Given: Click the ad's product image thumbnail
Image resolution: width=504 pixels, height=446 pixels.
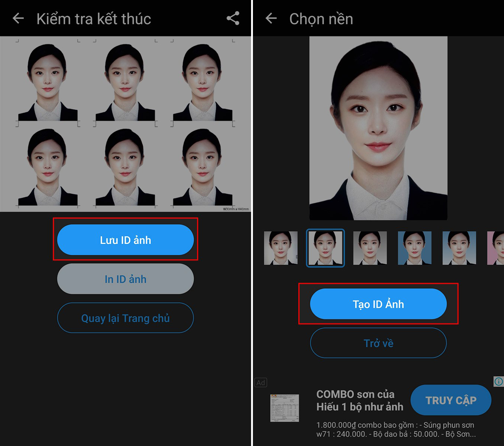Looking at the screenshot, I should 285,408.
